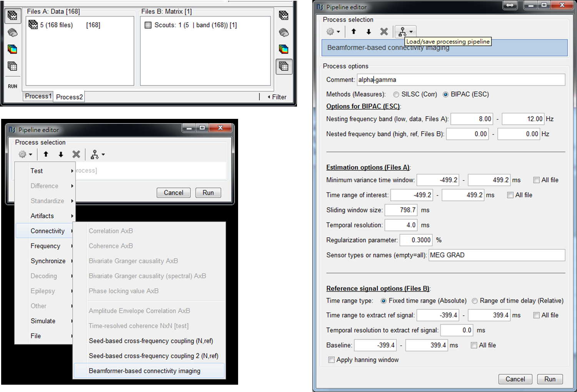This screenshot has height=392, width=577.
Task: Open add-process gear menu in small Pipeline editor
Action: pos(25,154)
